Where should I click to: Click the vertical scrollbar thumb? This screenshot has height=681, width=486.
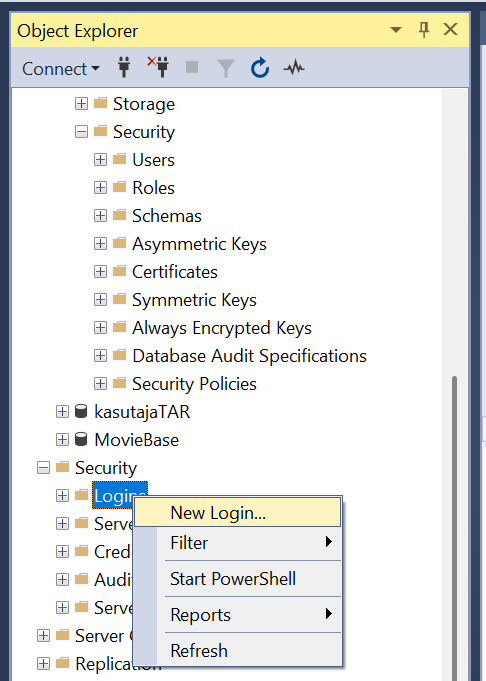coord(455,528)
